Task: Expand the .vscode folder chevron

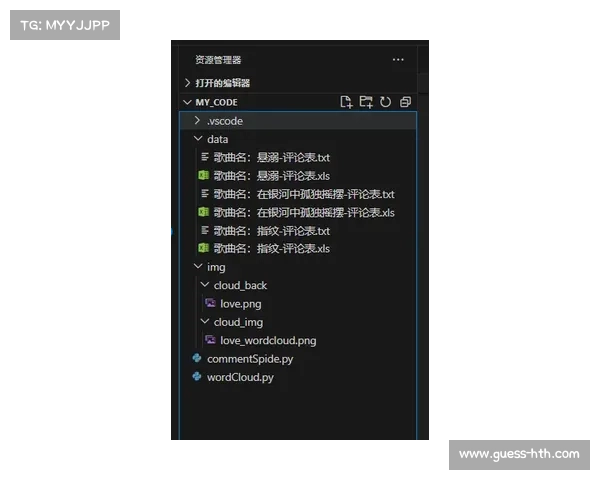Action: (197, 121)
